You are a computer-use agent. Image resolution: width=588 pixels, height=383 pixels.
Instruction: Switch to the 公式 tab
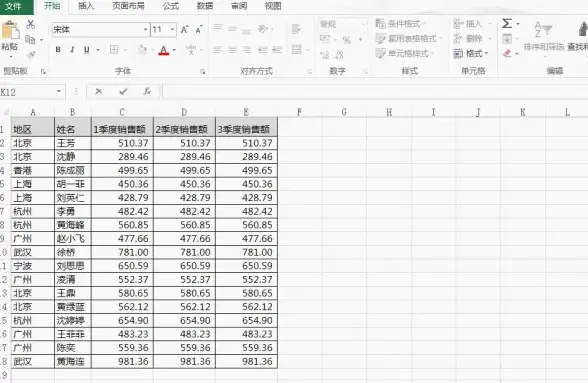171,6
